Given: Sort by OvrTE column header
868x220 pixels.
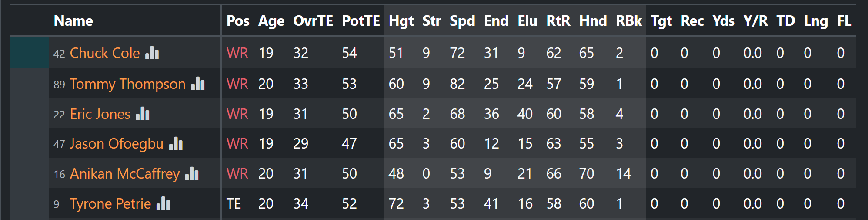Looking at the screenshot, I should click(x=313, y=21).
